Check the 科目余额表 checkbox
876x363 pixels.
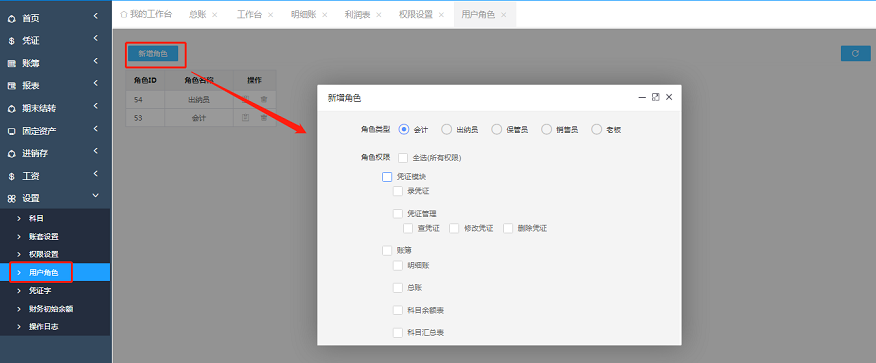pyautogui.click(x=398, y=311)
